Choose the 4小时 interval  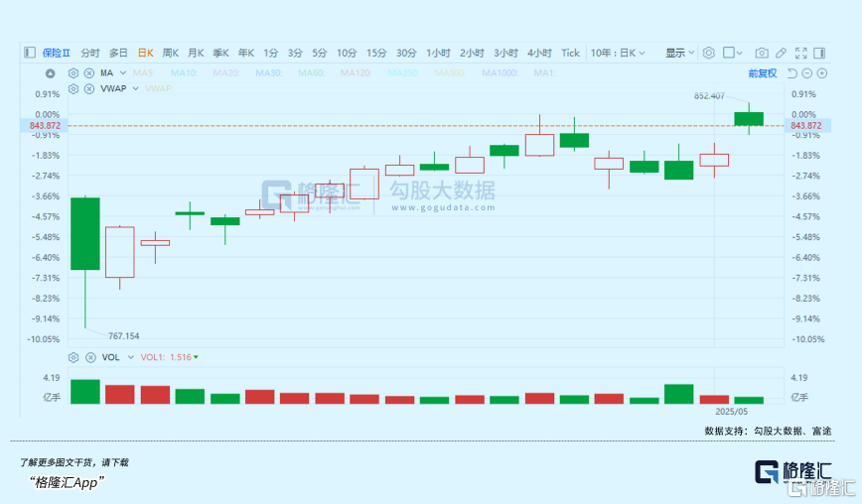(539, 53)
